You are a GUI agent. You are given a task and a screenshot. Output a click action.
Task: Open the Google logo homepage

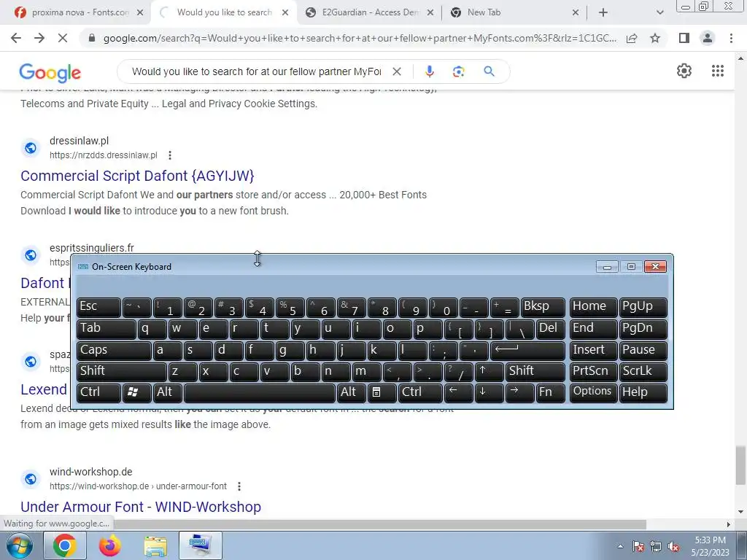point(50,72)
